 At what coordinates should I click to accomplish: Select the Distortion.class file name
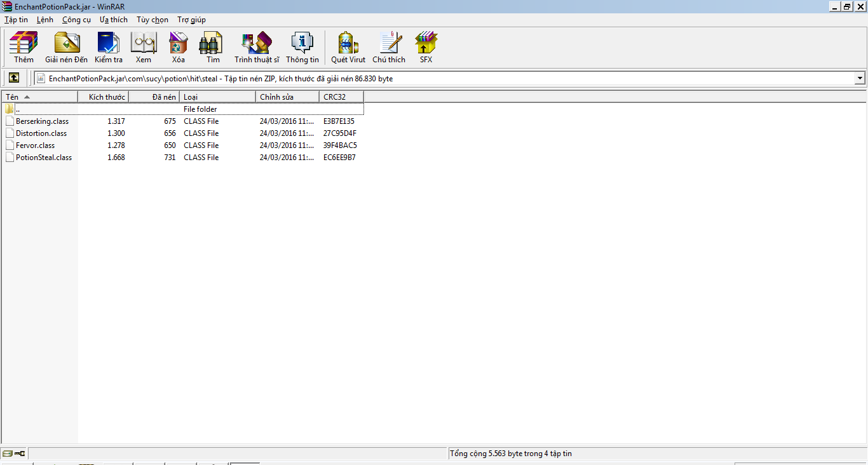[41, 133]
